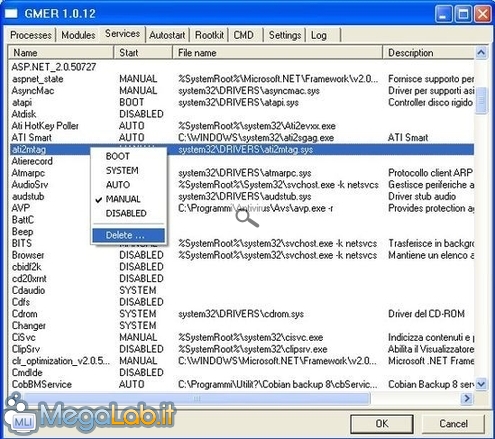The width and height of the screenshot is (495, 439).
Task: Select the Cdaudio service
Action: click(28, 290)
